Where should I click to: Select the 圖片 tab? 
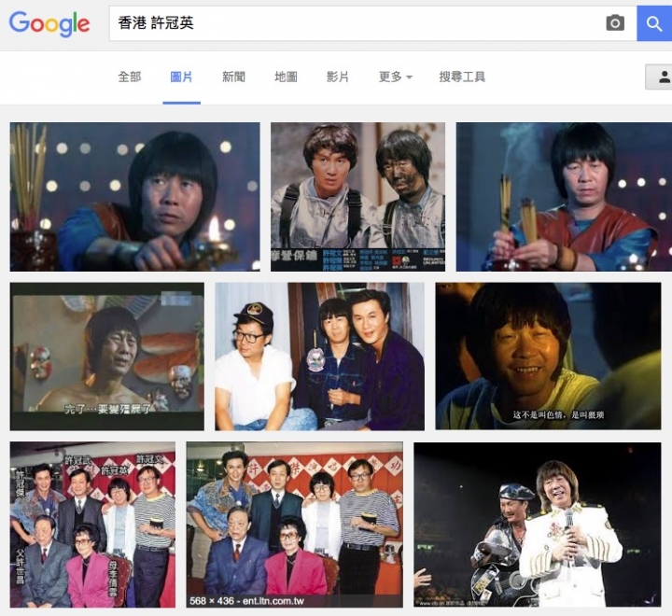pyautogui.click(x=181, y=77)
